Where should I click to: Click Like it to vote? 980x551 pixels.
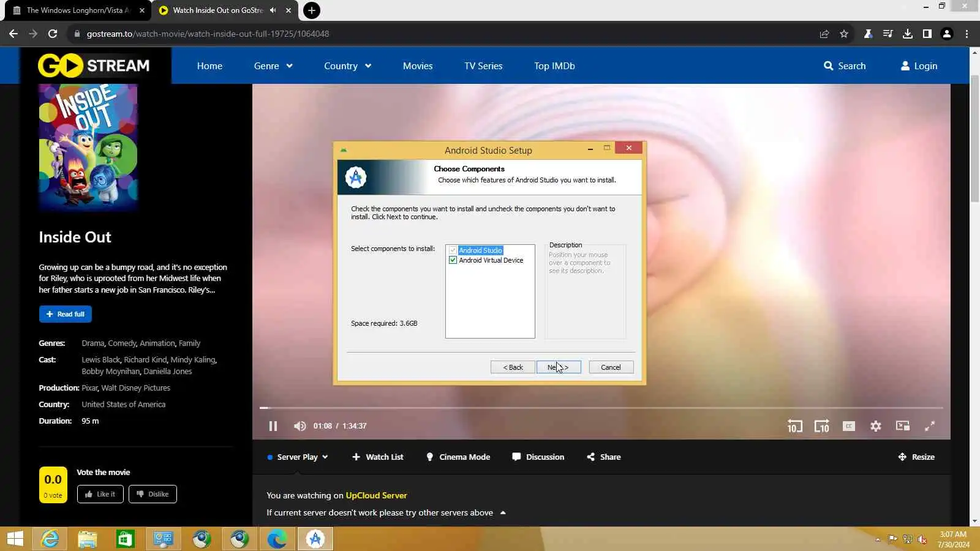point(100,494)
